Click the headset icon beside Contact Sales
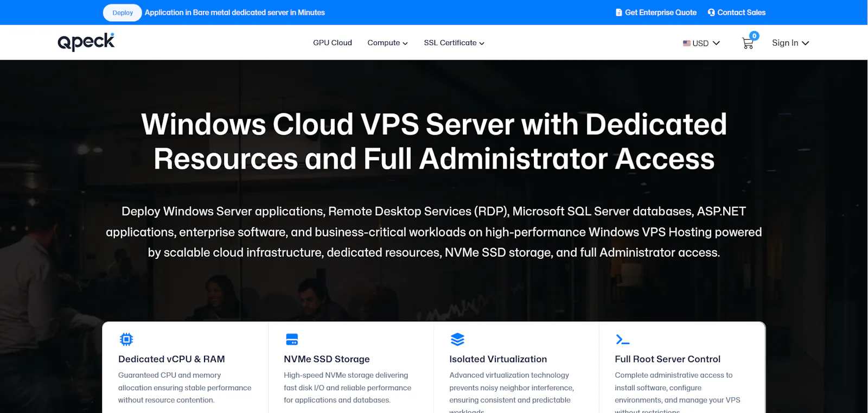Viewport: 868px width, 413px height. coord(711,12)
